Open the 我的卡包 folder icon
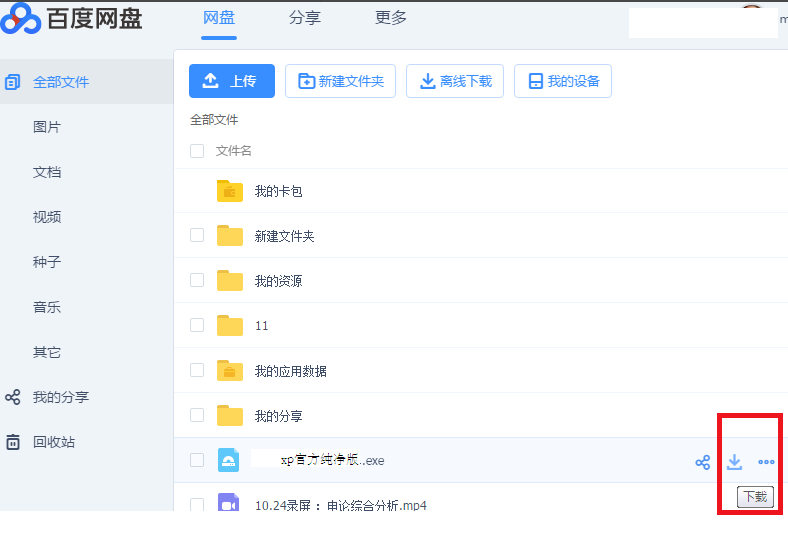The width and height of the screenshot is (788, 558). (230, 191)
